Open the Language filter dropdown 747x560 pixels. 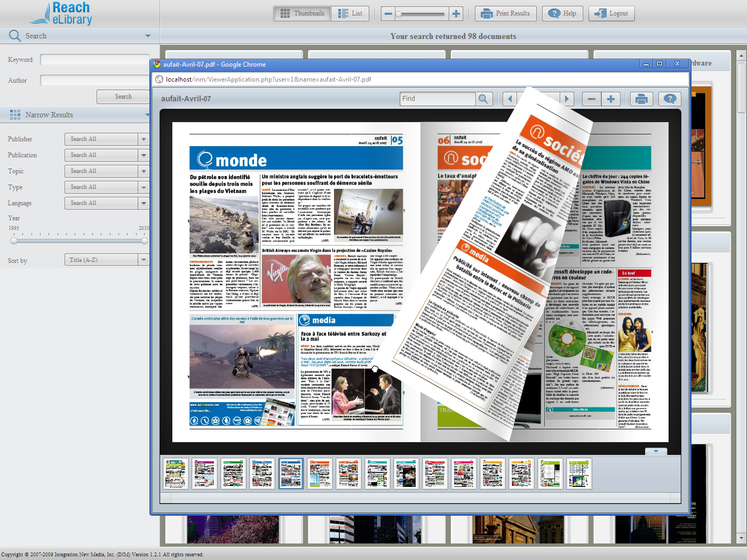click(x=144, y=203)
